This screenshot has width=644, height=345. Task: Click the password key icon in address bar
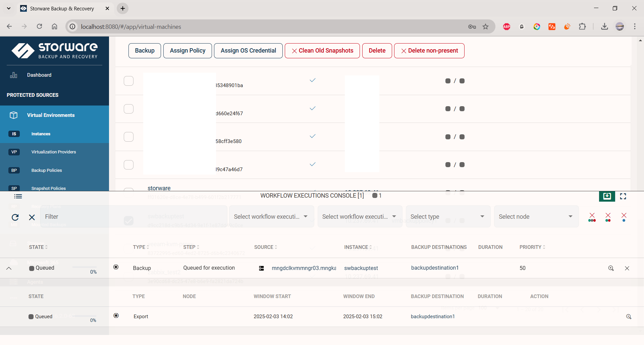click(472, 26)
